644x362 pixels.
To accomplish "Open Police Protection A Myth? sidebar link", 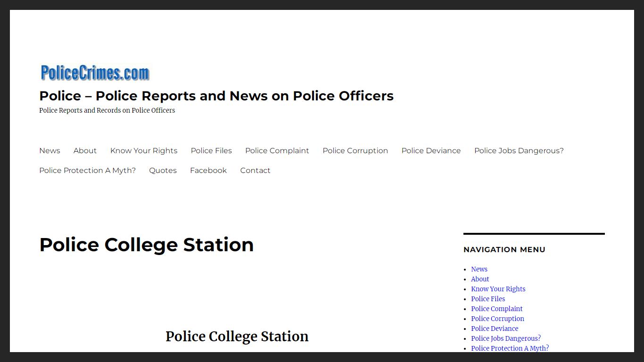I will point(510,348).
